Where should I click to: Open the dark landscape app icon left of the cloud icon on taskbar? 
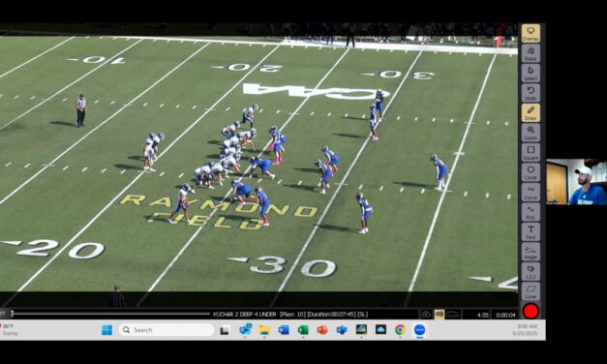click(361, 329)
